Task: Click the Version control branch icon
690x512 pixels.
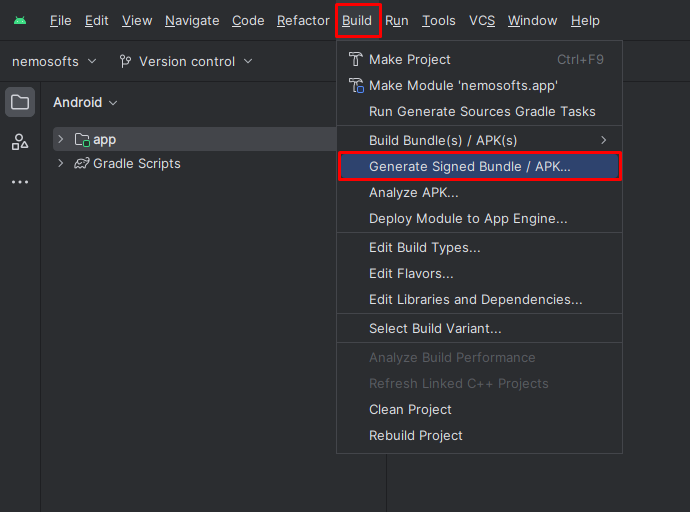Action: [125, 62]
